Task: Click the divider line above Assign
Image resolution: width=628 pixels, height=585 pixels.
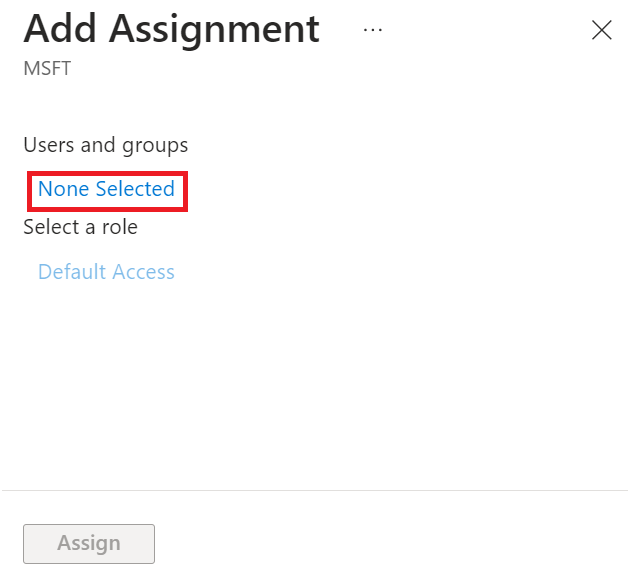Action: coord(314,490)
